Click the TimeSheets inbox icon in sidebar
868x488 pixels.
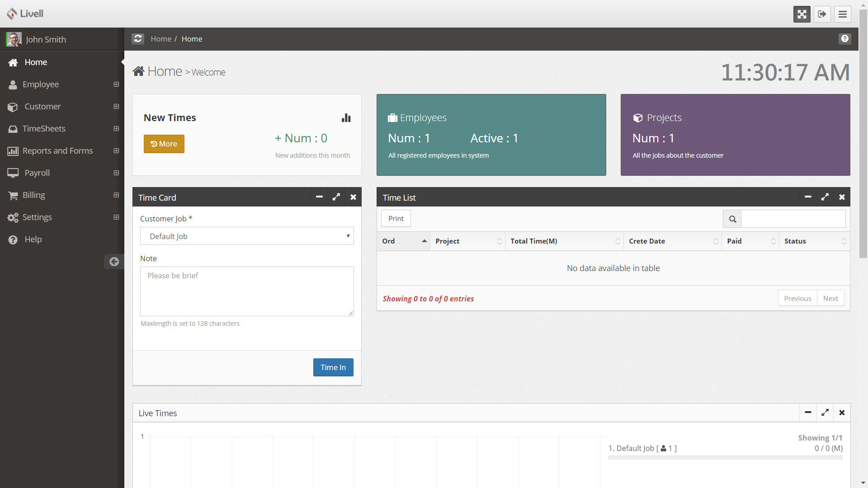coord(13,129)
